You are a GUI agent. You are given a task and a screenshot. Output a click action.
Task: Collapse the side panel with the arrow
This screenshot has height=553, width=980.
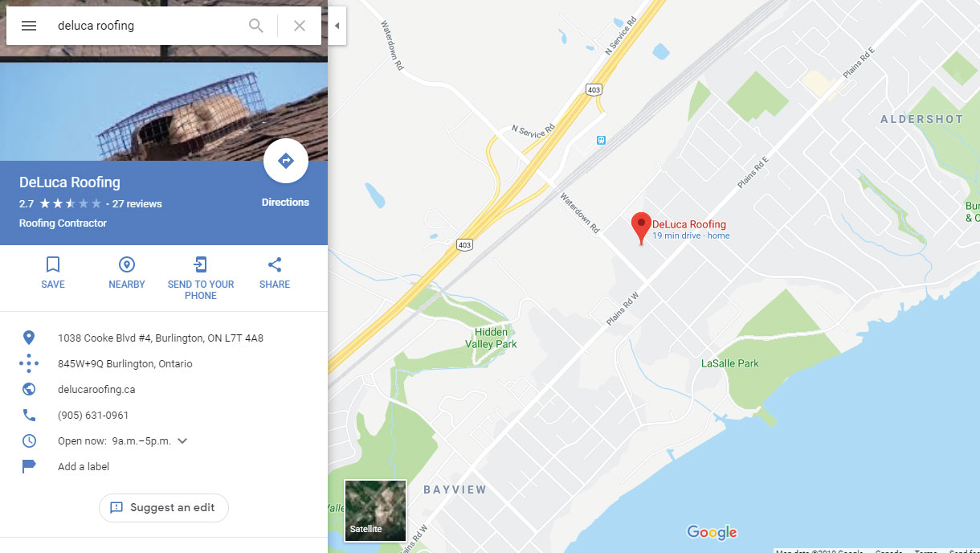[x=337, y=26]
